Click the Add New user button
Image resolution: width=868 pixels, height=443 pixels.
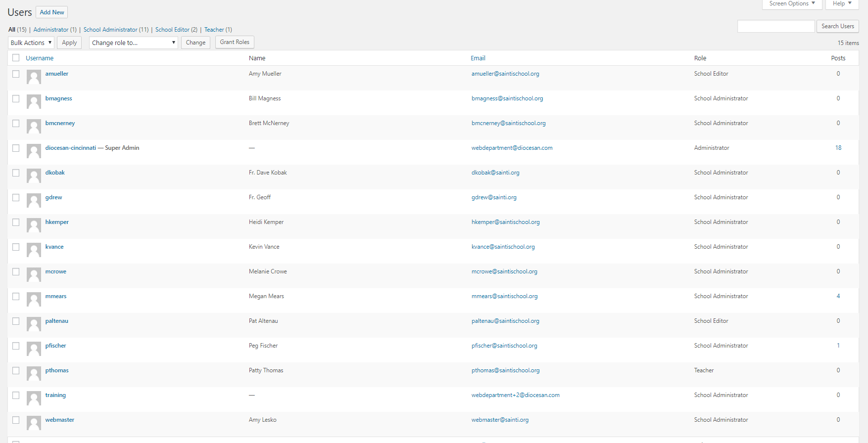(x=52, y=12)
